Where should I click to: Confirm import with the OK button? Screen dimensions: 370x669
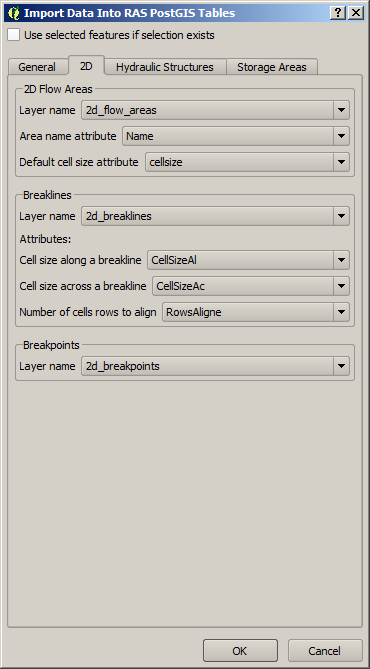[x=240, y=650]
